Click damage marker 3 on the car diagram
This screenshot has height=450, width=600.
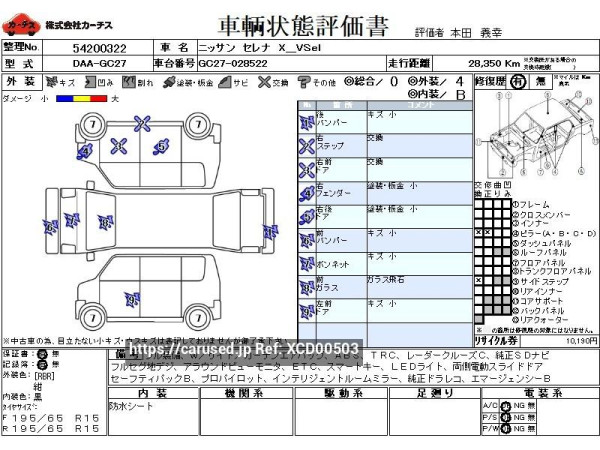(x=119, y=146)
